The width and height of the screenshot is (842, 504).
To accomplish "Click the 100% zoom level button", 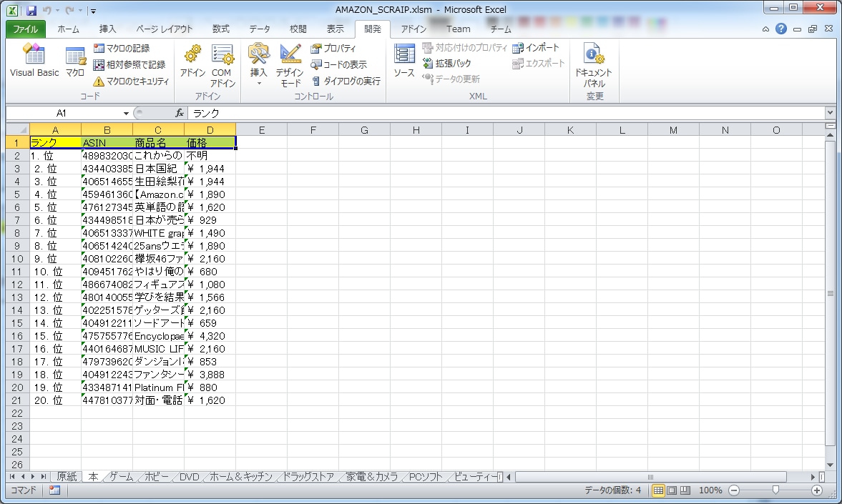I will tap(710, 490).
